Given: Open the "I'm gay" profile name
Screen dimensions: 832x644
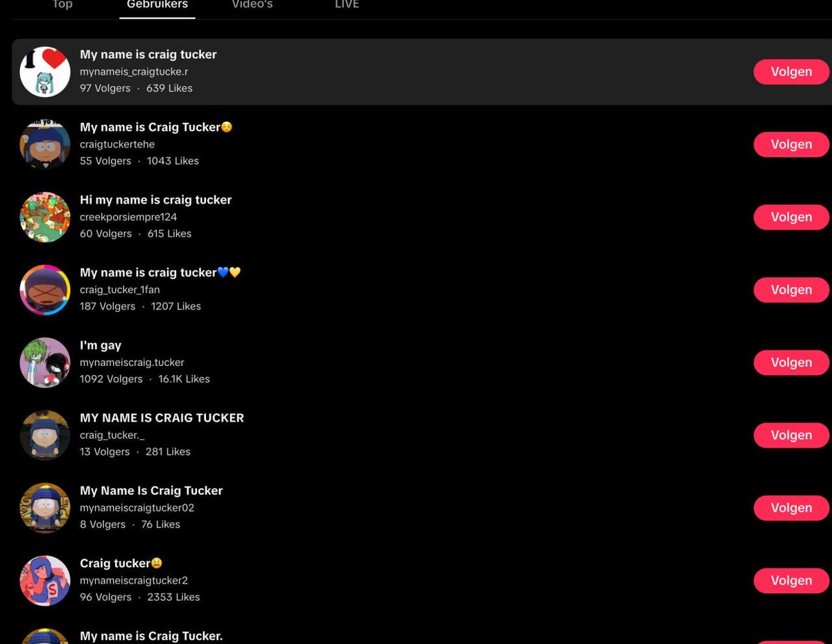Looking at the screenshot, I should (101, 345).
